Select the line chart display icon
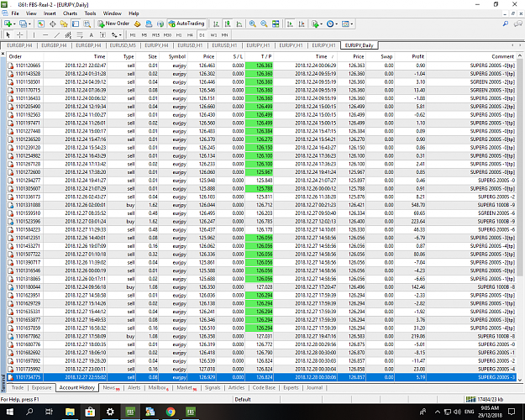 pyautogui.click(x=239, y=24)
